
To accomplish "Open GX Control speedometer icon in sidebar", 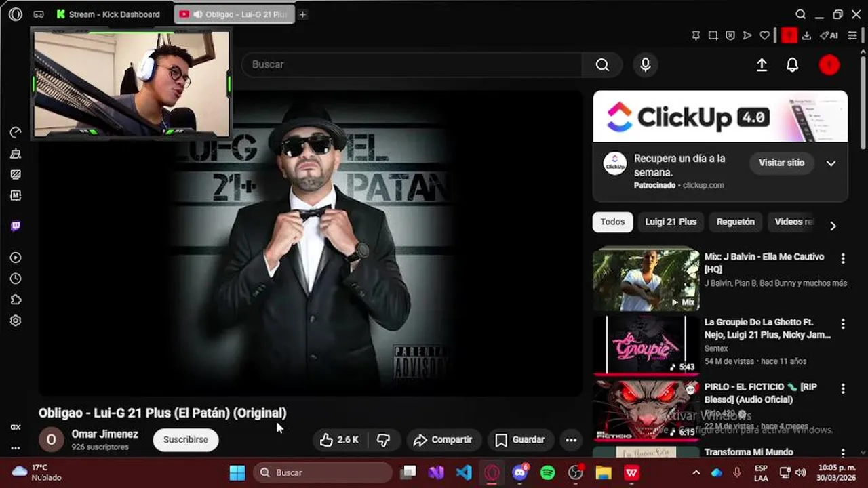I will click(16, 132).
